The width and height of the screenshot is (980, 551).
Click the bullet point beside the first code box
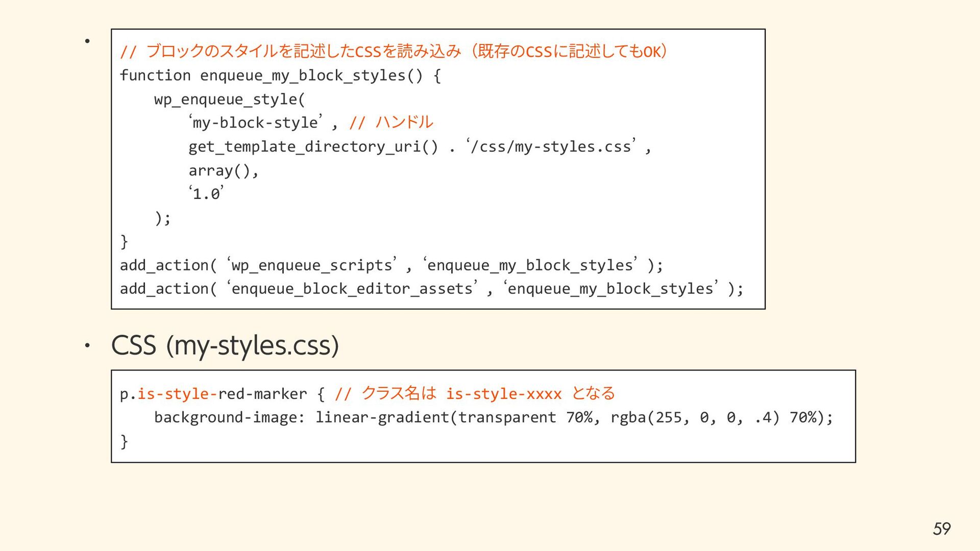(87, 41)
